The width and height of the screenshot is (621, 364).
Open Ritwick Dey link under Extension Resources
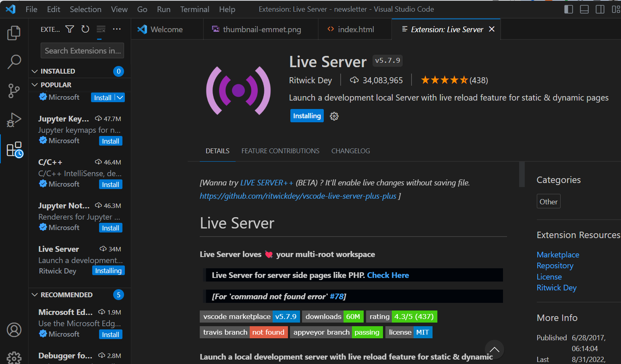pos(557,288)
